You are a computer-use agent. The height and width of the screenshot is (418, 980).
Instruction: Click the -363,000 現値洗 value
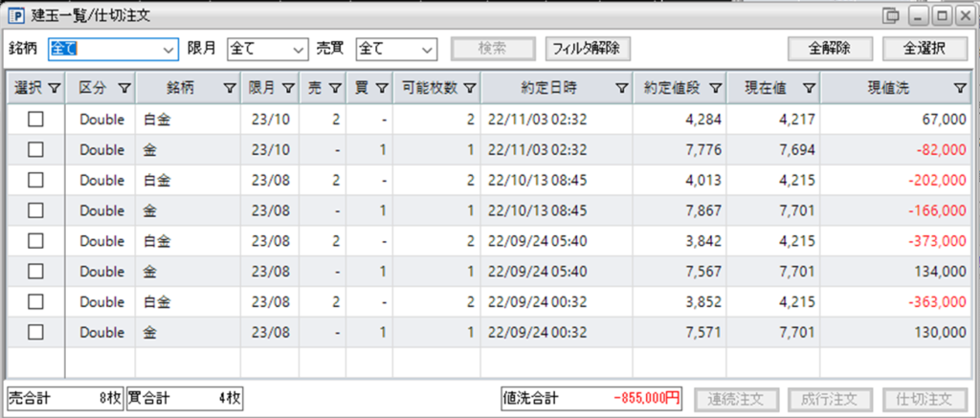(x=936, y=302)
